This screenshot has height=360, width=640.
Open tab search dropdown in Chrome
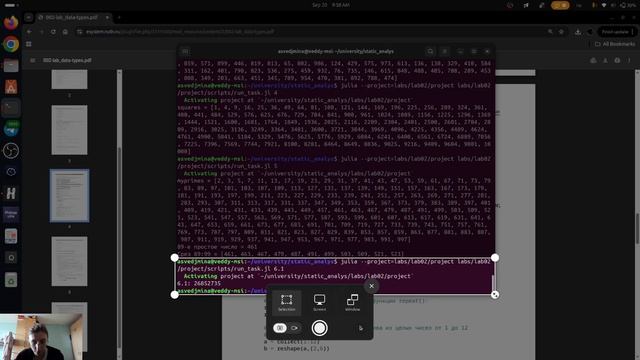[29, 18]
